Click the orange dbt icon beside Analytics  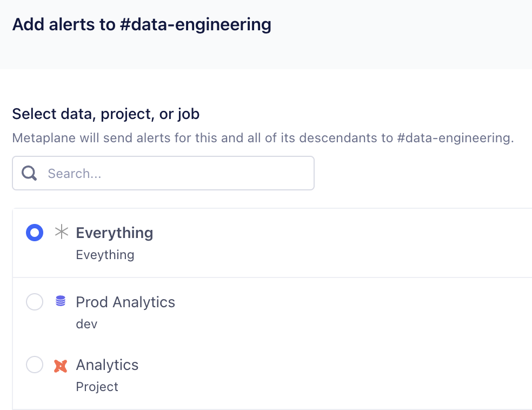61,366
